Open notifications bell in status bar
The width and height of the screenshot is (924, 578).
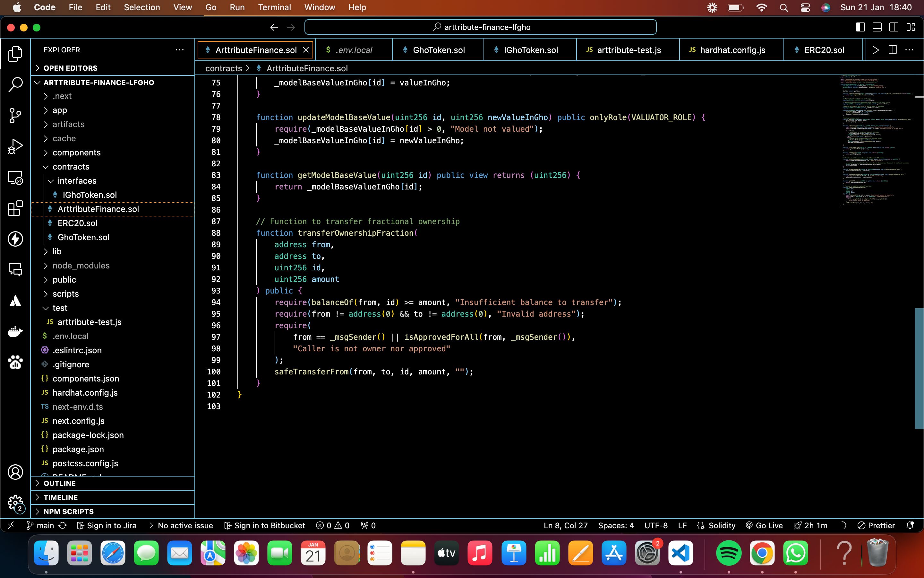coord(910,526)
